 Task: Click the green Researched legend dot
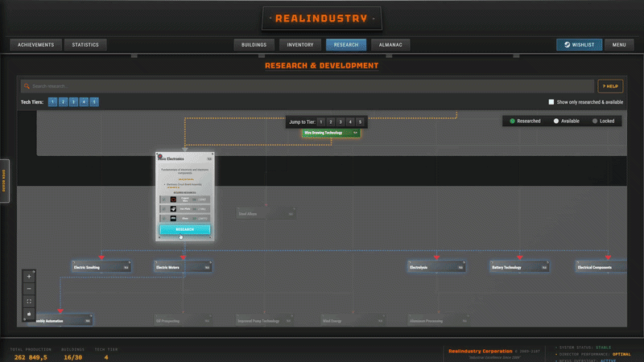point(512,121)
